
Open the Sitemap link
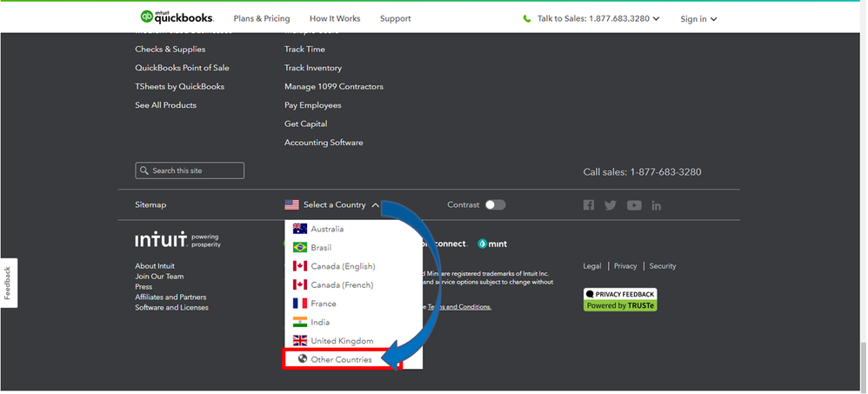150,204
